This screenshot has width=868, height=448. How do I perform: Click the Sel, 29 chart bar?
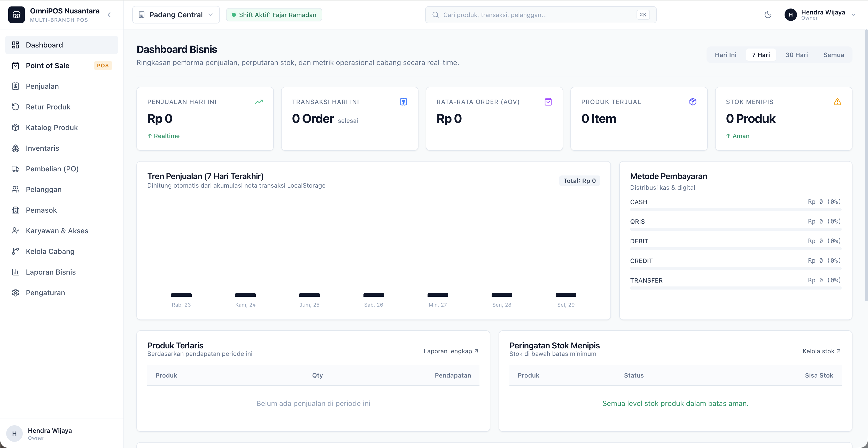point(566,295)
